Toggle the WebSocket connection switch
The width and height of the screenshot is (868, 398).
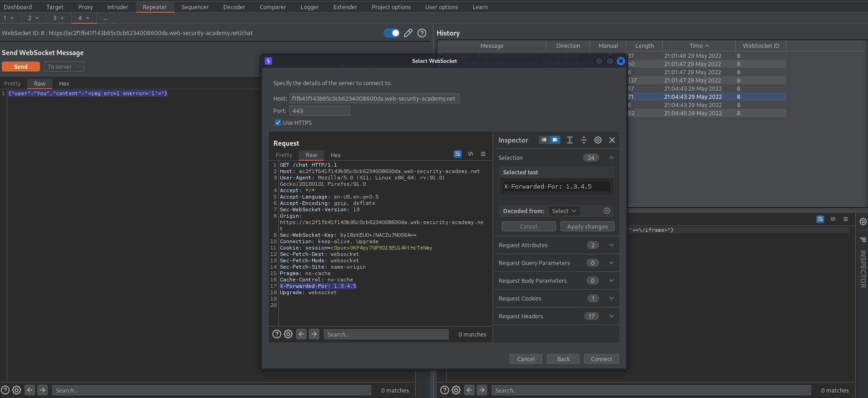[x=391, y=33]
